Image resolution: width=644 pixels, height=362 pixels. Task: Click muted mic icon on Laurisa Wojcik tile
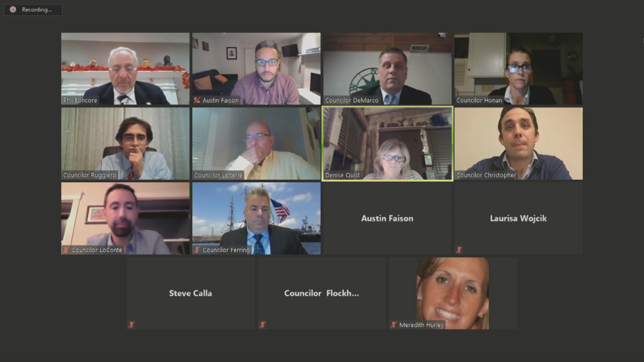click(459, 249)
